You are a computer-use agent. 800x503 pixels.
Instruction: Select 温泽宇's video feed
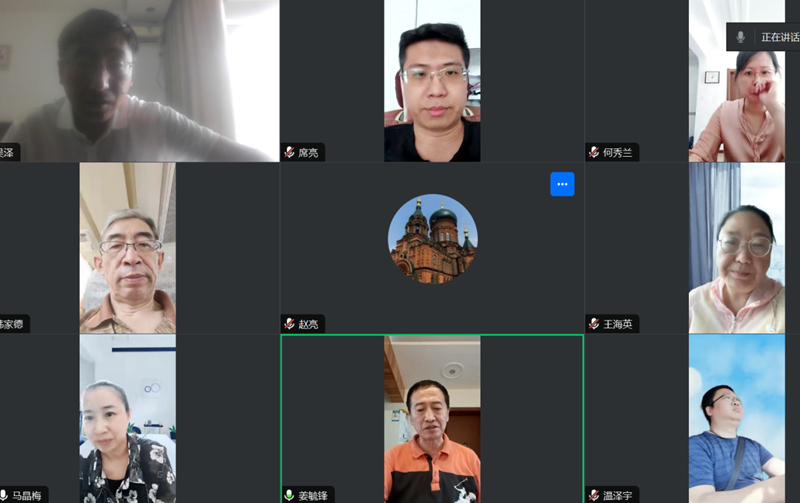[736, 418]
